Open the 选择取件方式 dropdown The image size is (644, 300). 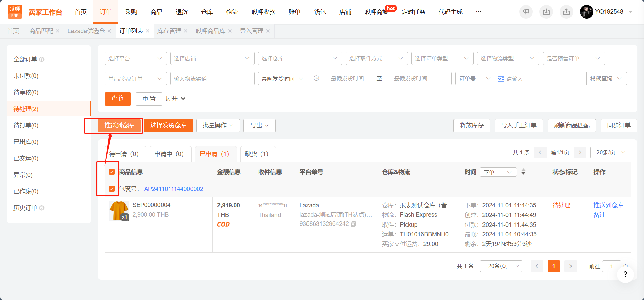[377, 58]
